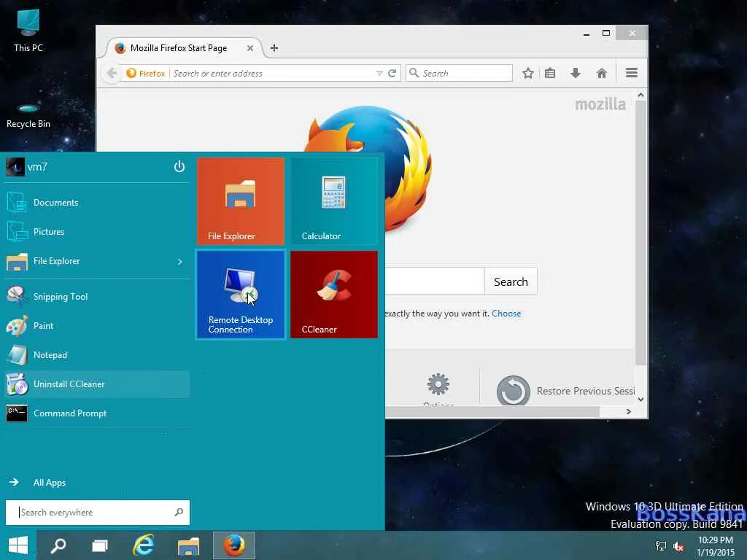
Task: Open Task View on taskbar
Action: tap(99, 545)
